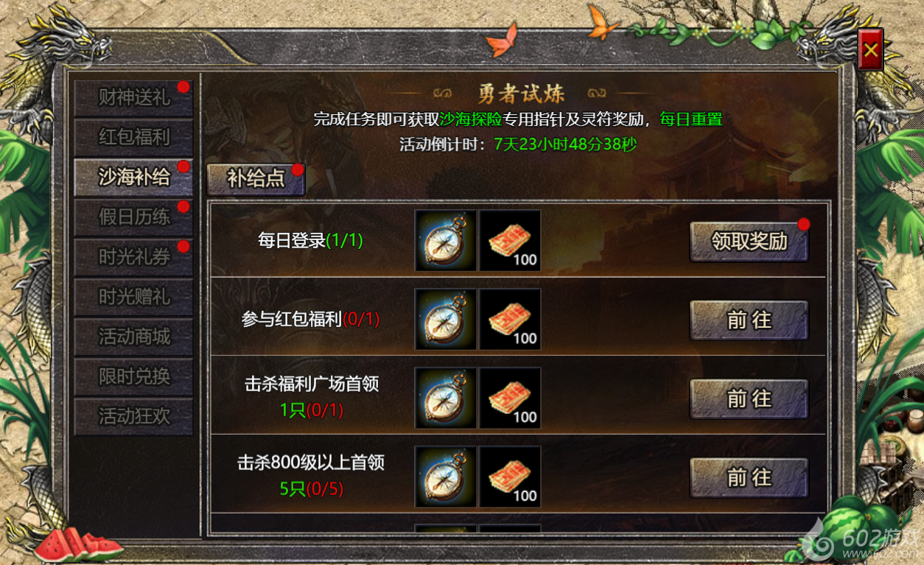
Task: Switch to the 限时兑换 tab
Action: click(x=133, y=376)
